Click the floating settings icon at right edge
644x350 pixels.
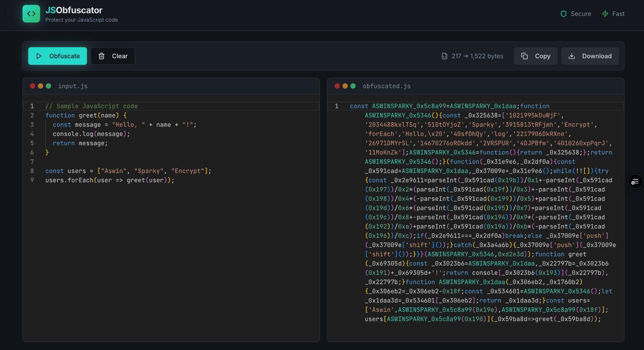point(635,181)
